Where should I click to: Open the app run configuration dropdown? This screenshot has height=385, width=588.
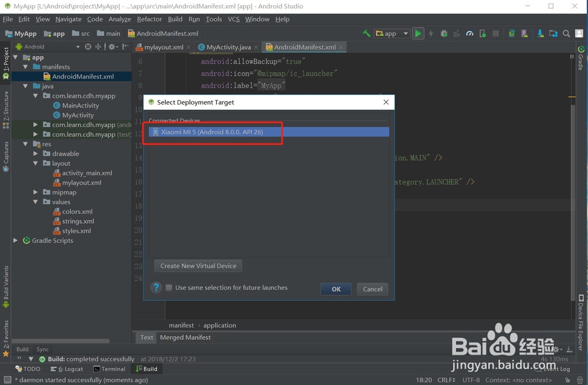pyautogui.click(x=392, y=34)
